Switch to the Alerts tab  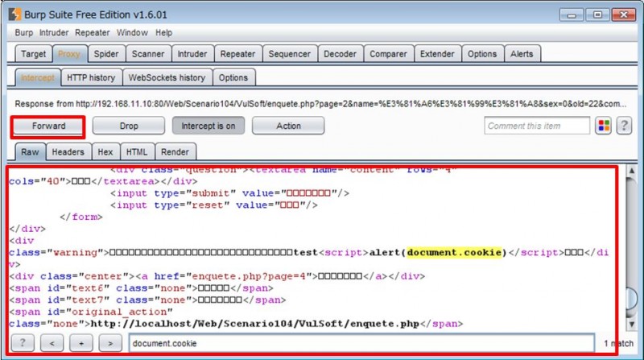[x=522, y=54]
